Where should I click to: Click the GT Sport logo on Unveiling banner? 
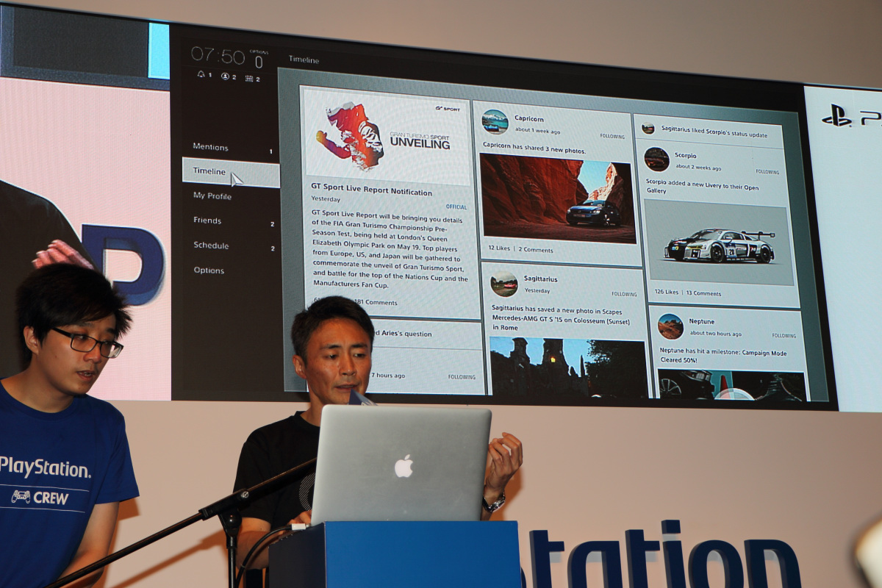447,108
